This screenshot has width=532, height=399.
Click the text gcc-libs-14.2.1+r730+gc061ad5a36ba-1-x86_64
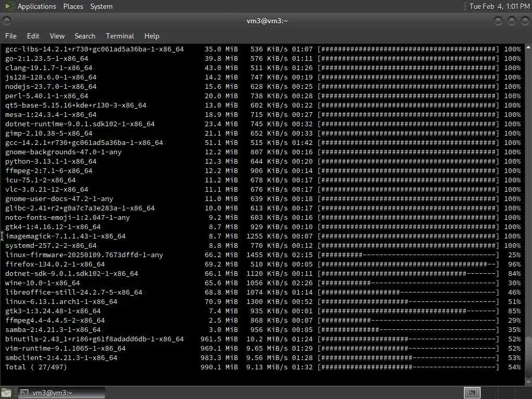(95, 49)
